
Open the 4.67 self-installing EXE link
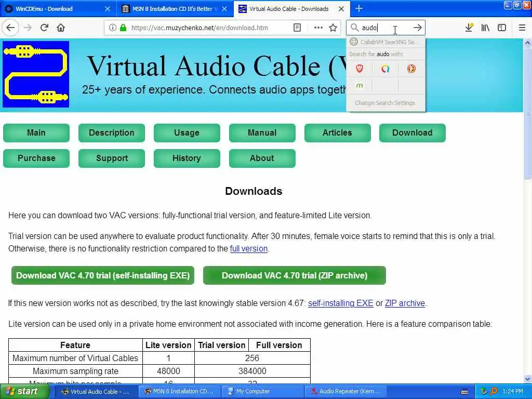341,303
